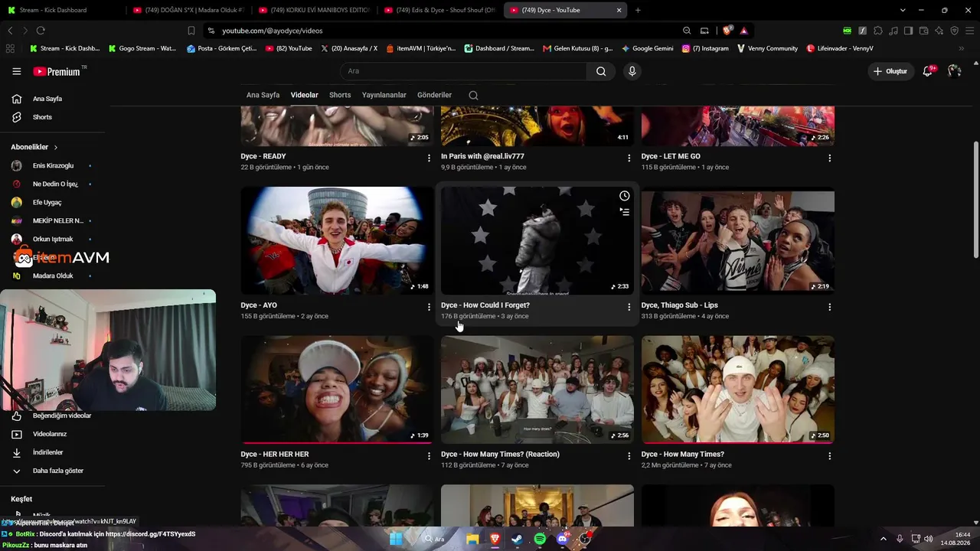Open options for How Many Times? (Reaction)
This screenshot has width=980, height=551.
point(629,456)
